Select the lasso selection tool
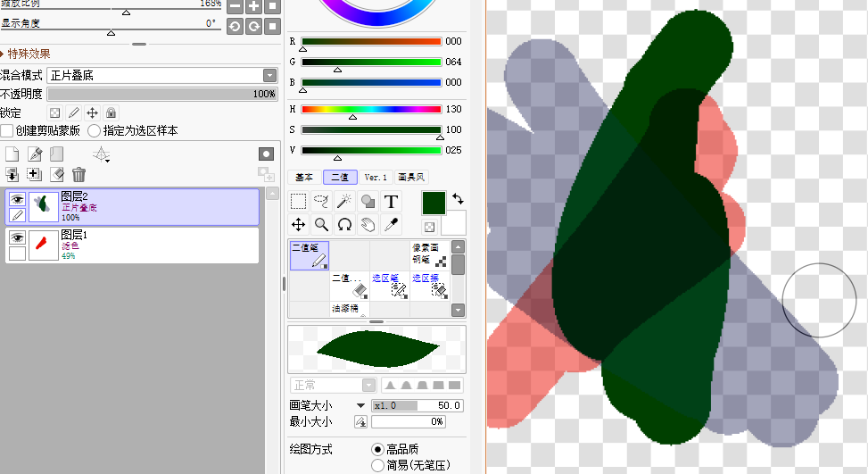868x474 pixels. 321,202
